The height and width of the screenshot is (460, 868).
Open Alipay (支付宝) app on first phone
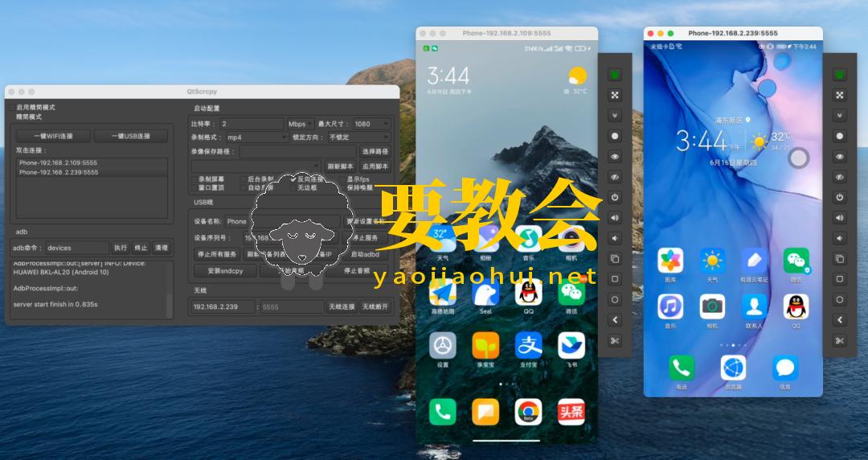[529, 346]
